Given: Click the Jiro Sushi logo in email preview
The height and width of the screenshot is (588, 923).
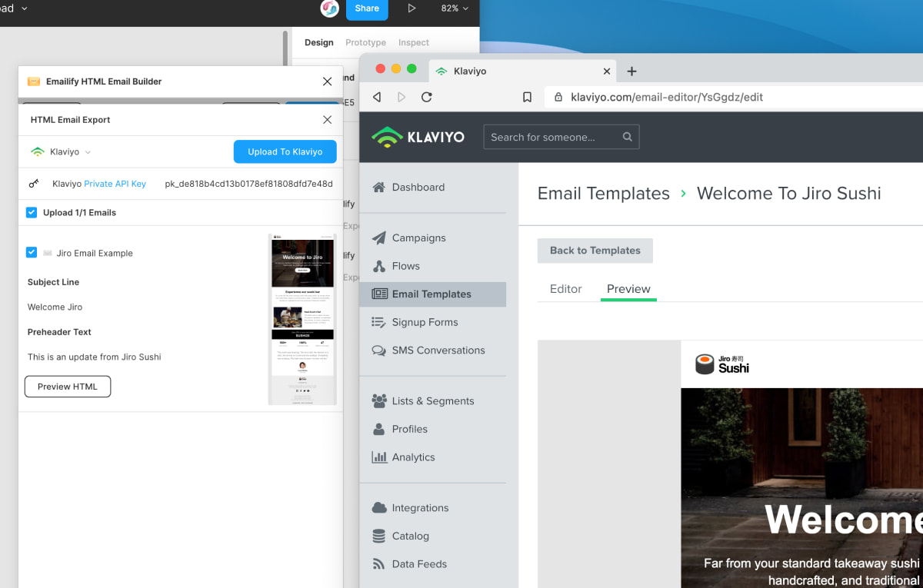Looking at the screenshot, I should [x=721, y=364].
